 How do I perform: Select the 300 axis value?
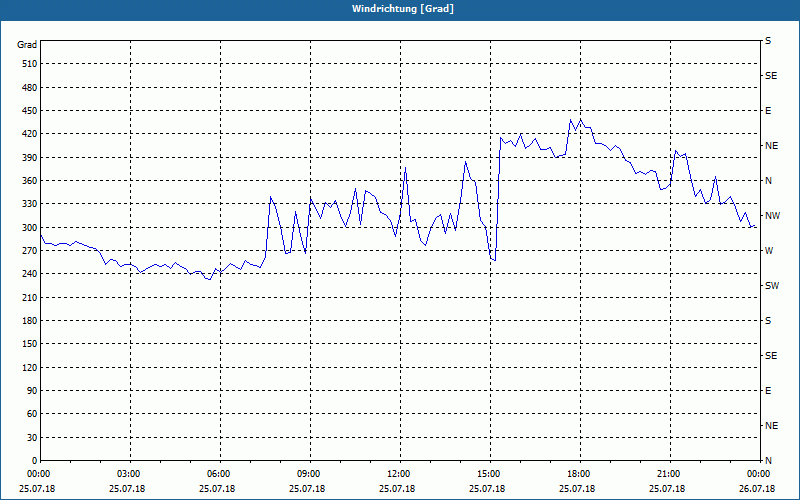30,228
